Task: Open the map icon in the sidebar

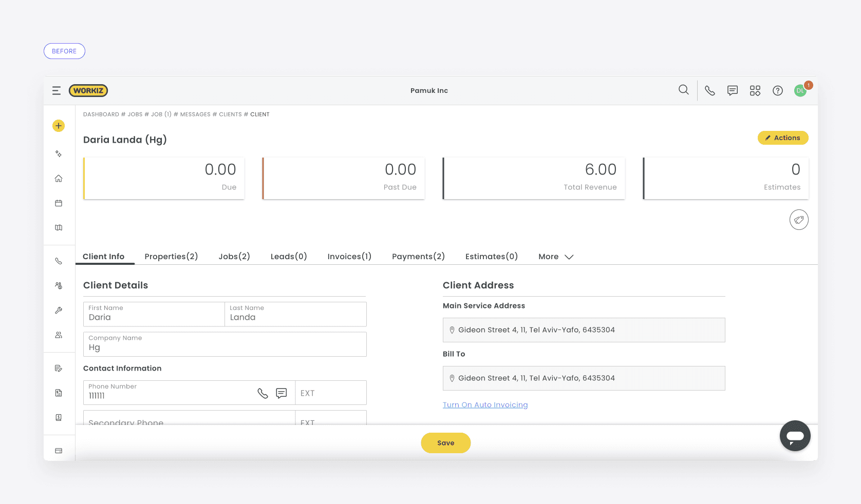Action: click(59, 227)
